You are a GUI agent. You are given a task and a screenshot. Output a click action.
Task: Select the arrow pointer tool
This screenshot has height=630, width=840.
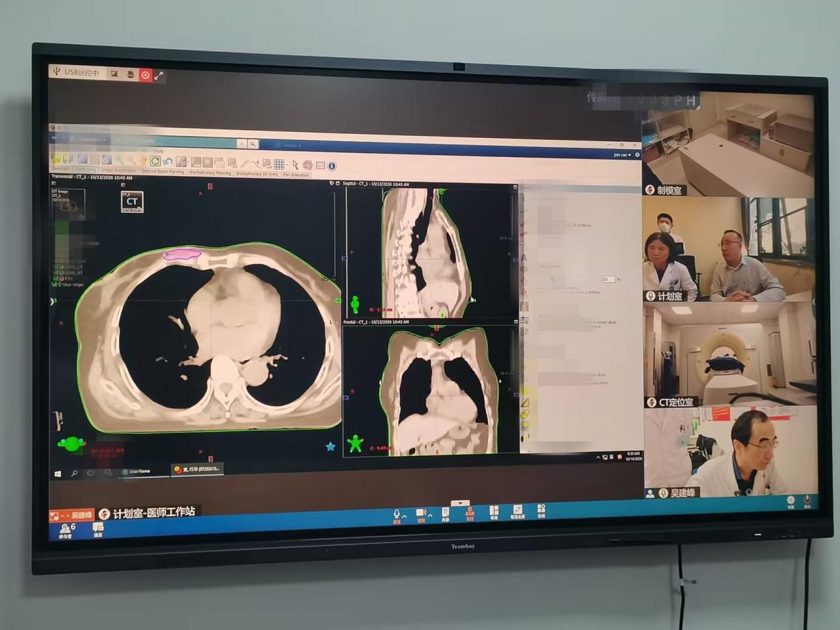pos(295,164)
